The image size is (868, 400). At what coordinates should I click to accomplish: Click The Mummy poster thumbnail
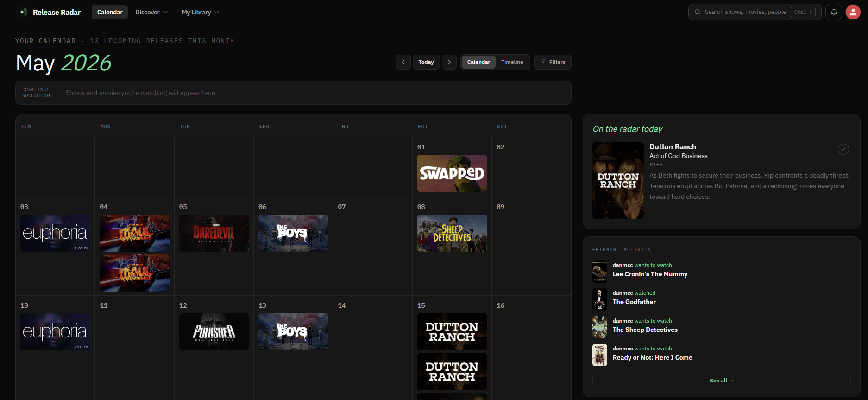tap(600, 272)
